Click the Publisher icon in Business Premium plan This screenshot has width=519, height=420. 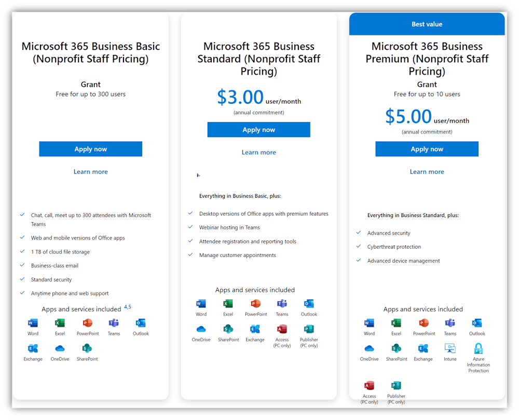[396, 386]
